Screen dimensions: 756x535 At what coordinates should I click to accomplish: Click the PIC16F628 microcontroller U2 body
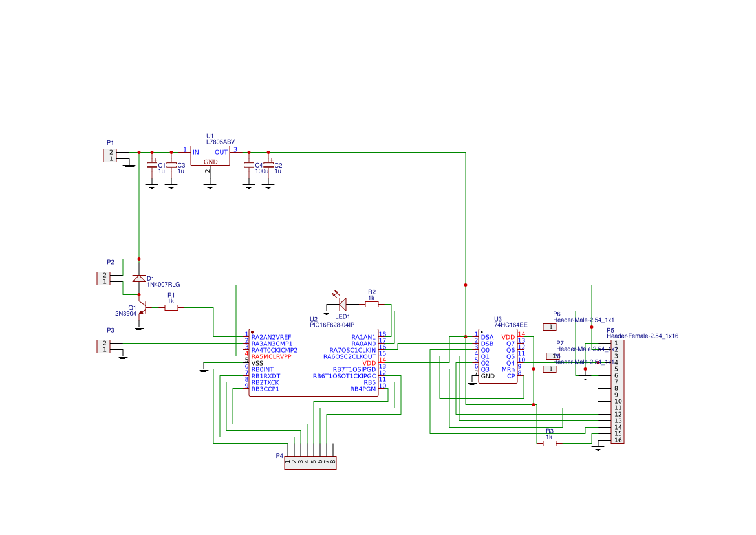pyautogui.click(x=314, y=363)
